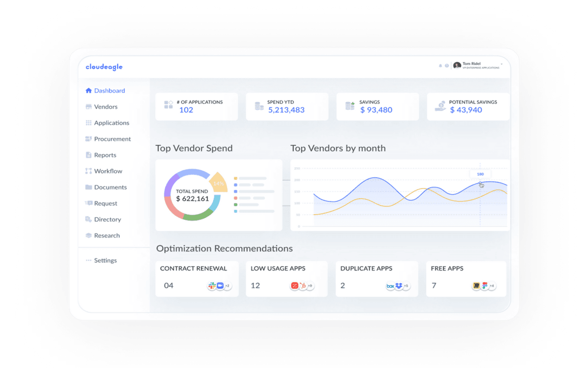Expand the +9 more Low Usage Apps badge
The image size is (588, 368).
click(310, 286)
